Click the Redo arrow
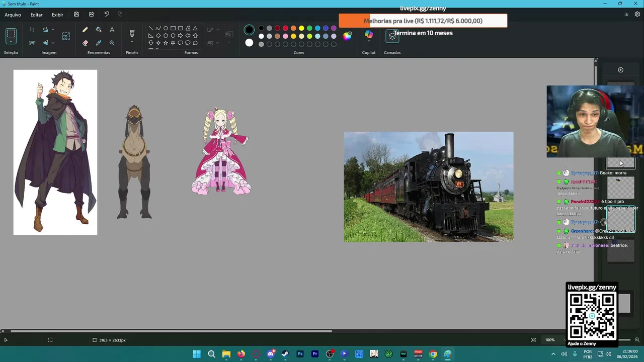Viewport: 644px width, 362px height. coord(120,15)
